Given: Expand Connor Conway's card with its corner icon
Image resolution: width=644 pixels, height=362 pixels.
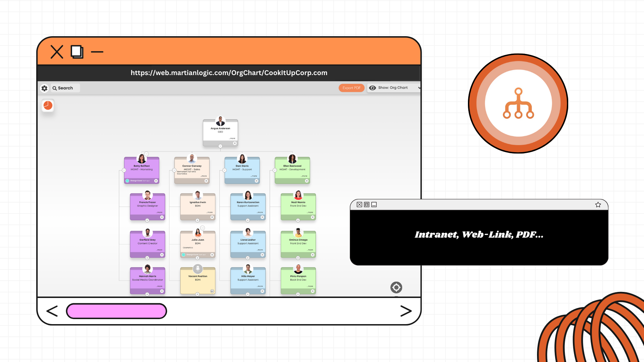Looking at the screenshot, I should (x=206, y=181).
